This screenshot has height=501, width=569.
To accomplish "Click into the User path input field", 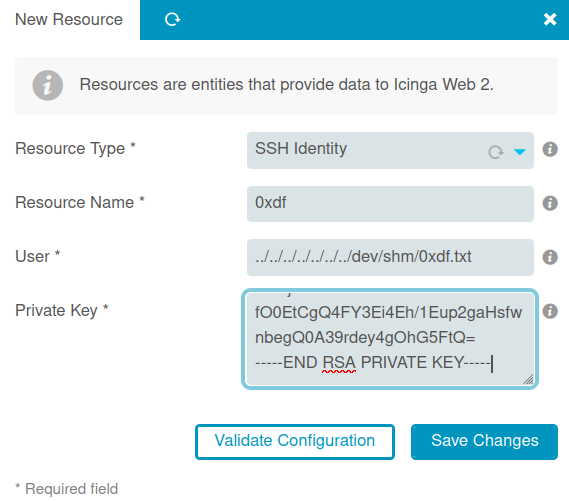I will click(390, 258).
